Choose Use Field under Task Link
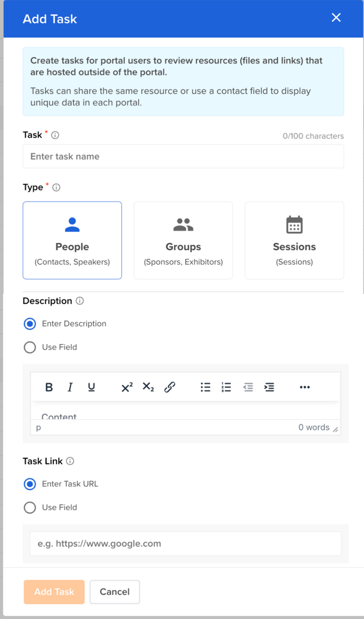This screenshot has height=619, width=364. 30,508
